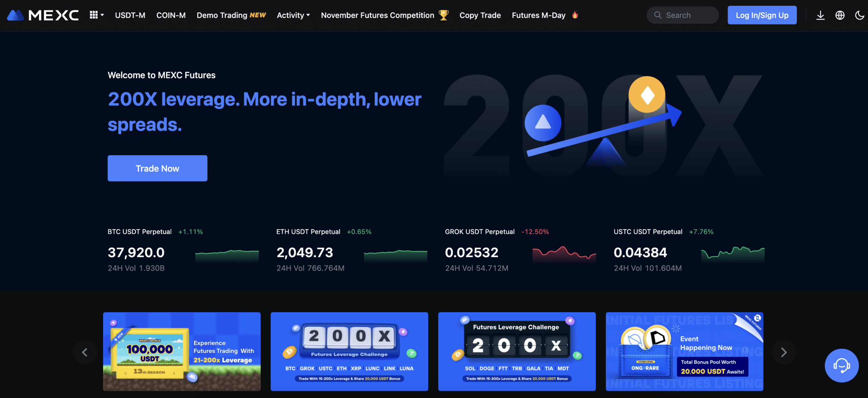Select the USDT-M tab
Image resolution: width=868 pixels, height=398 pixels.
(x=130, y=15)
